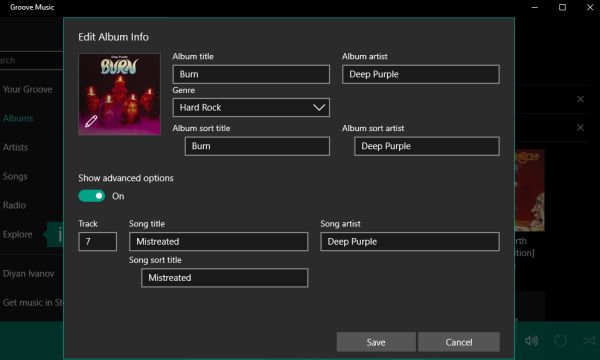Open Diyan Ivanov account entry
Image resolution: width=600 pixels, height=360 pixels.
tap(29, 274)
